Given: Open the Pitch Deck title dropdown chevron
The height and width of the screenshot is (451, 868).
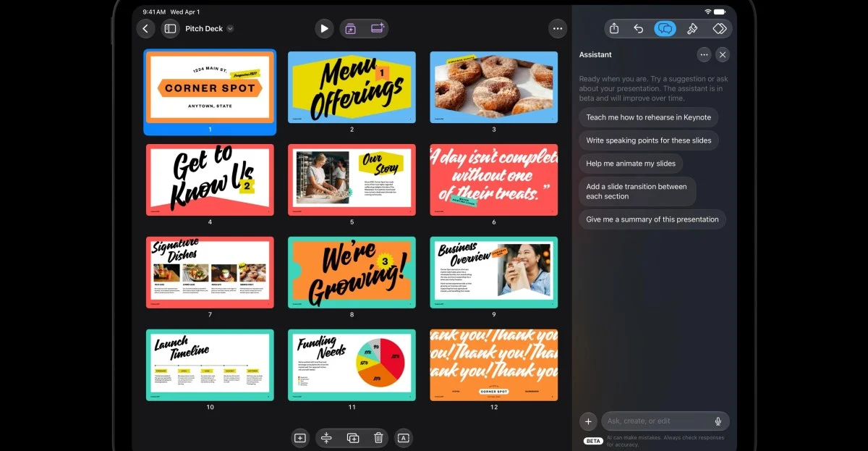Looking at the screenshot, I should pyautogui.click(x=230, y=29).
